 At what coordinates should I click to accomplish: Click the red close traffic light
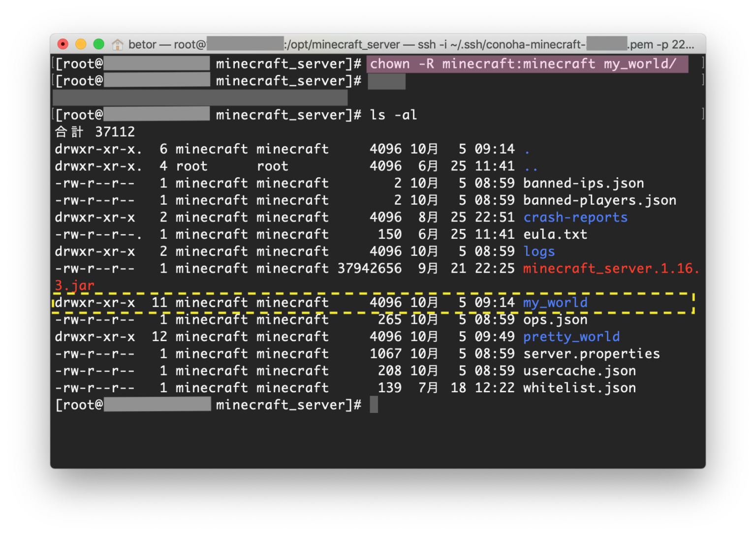[63, 44]
